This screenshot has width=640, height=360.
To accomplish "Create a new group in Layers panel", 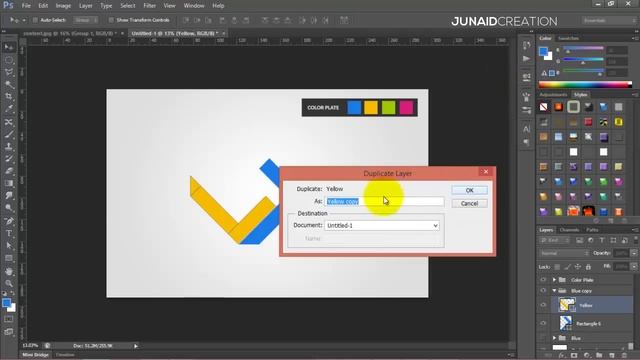I will [599, 356].
